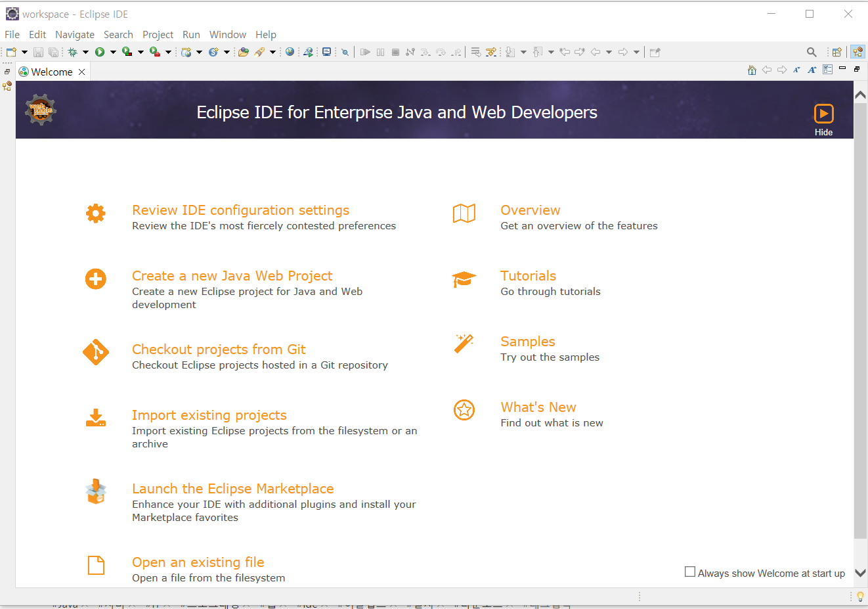Image resolution: width=868 pixels, height=609 pixels.
Task: Open Create a new Java Web Project
Action: tap(232, 275)
